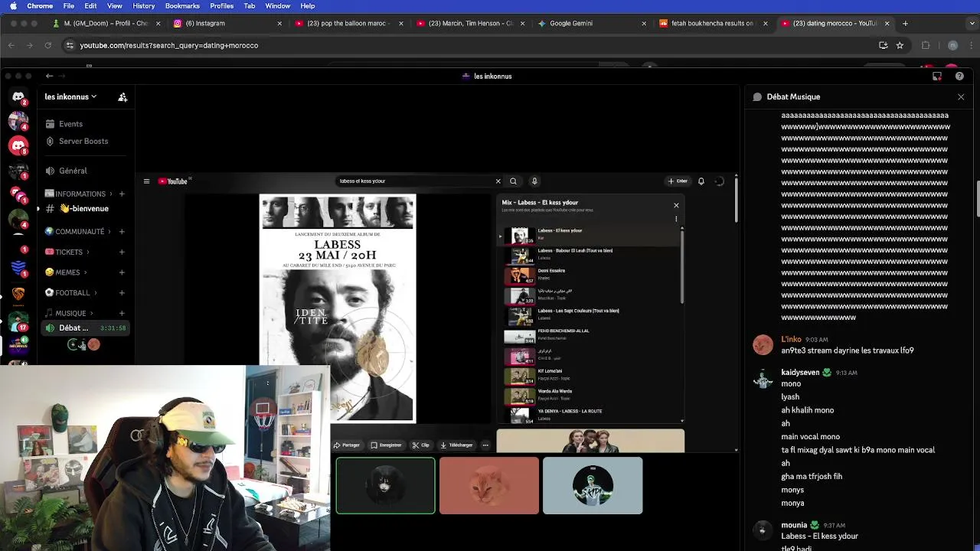
Task: Click the YouTube search input field
Action: pyautogui.click(x=416, y=181)
